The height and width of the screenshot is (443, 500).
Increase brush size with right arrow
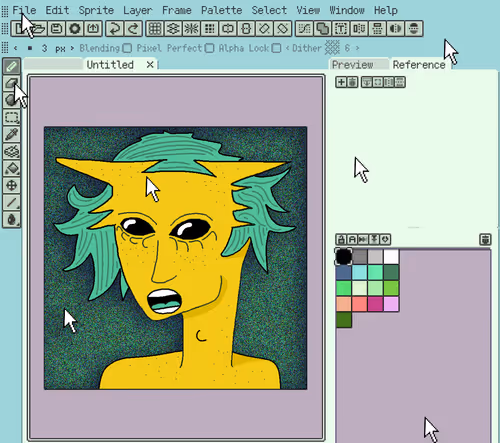(72, 48)
